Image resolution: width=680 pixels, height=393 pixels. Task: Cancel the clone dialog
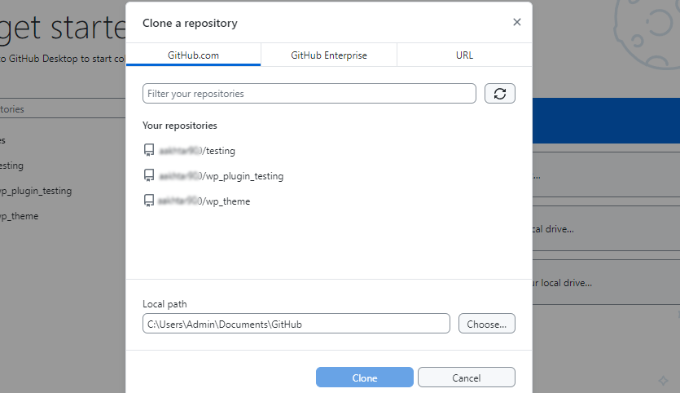click(x=467, y=377)
